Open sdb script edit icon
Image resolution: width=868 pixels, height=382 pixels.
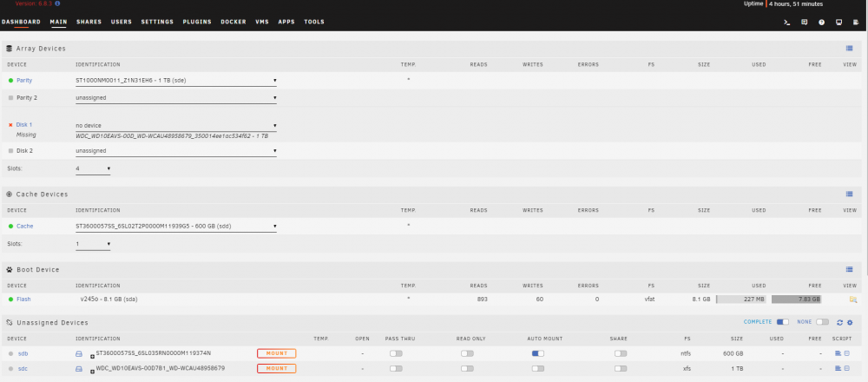[x=838, y=353]
